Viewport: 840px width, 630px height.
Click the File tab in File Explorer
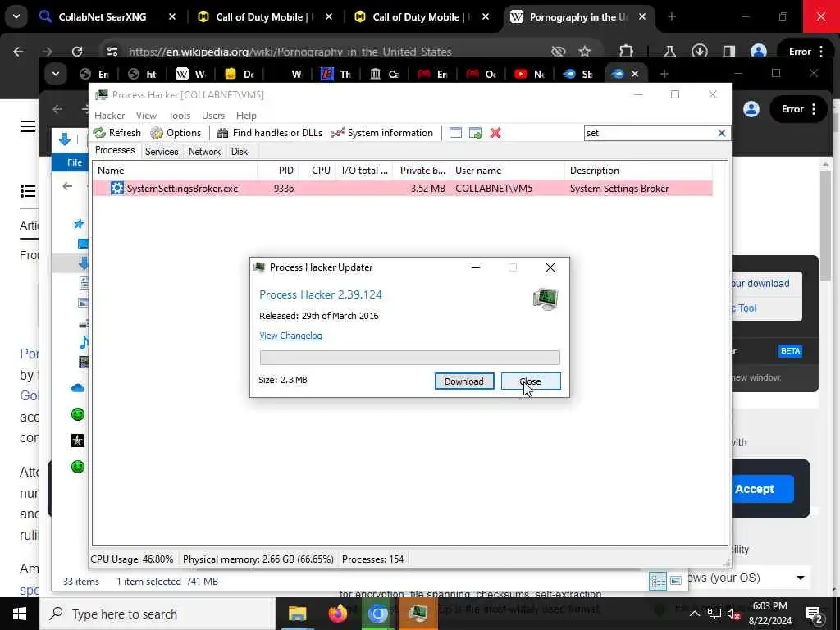pyautogui.click(x=75, y=162)
